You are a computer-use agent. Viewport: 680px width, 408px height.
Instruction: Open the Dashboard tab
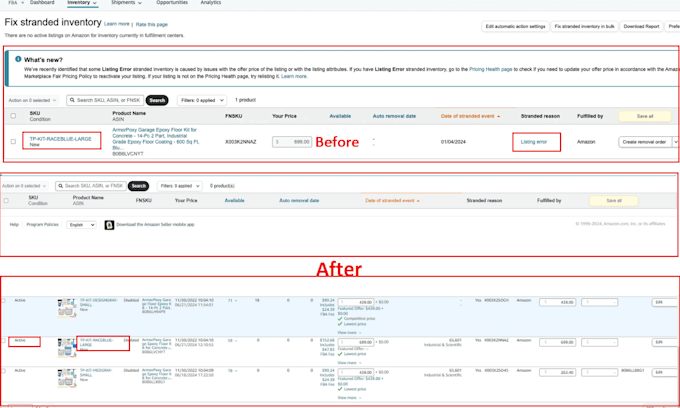[x=42, y=3]
